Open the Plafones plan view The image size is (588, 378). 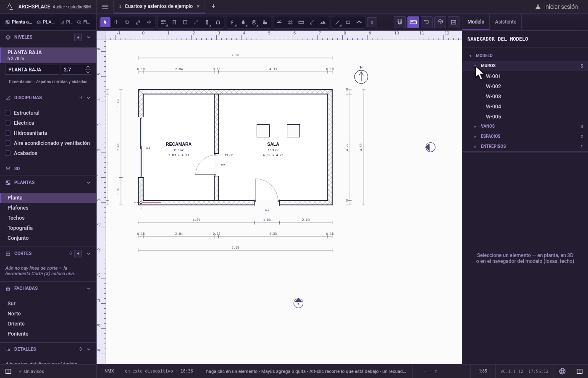18,208
